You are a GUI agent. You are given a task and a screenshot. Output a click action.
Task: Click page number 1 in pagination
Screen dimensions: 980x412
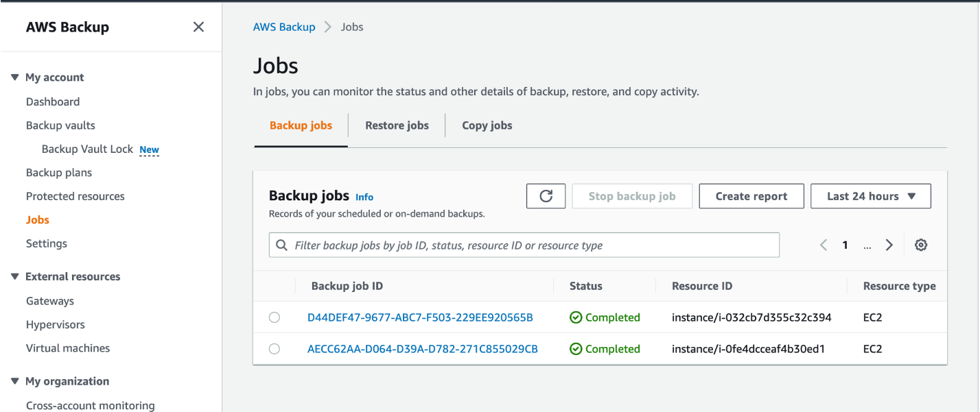pos(845,245)
